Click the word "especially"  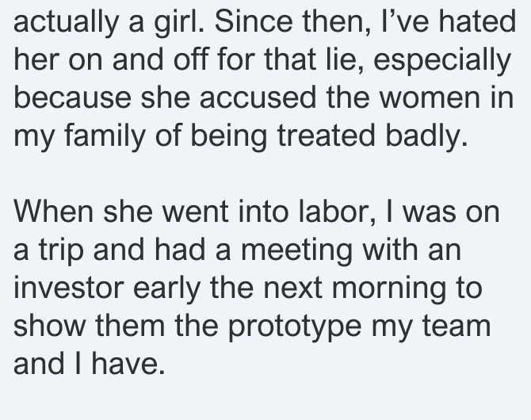coord(442,61)
